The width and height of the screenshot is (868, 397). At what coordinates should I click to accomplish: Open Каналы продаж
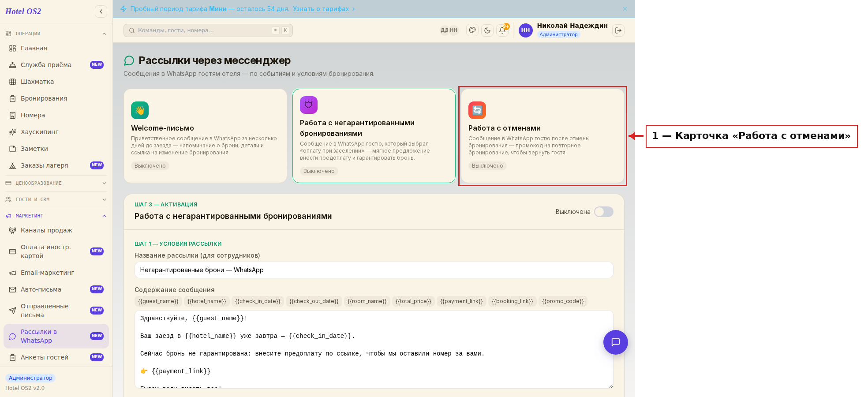pos(56,230)
